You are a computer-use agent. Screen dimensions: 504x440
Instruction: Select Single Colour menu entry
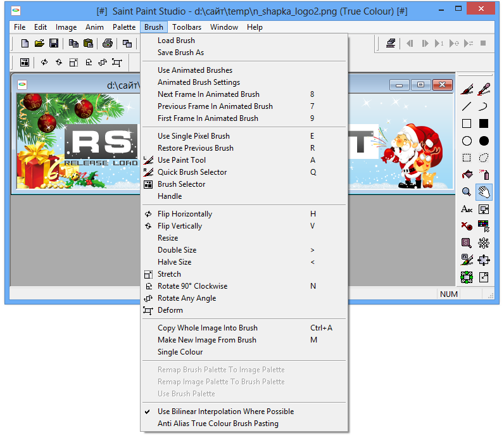(244, 352)
